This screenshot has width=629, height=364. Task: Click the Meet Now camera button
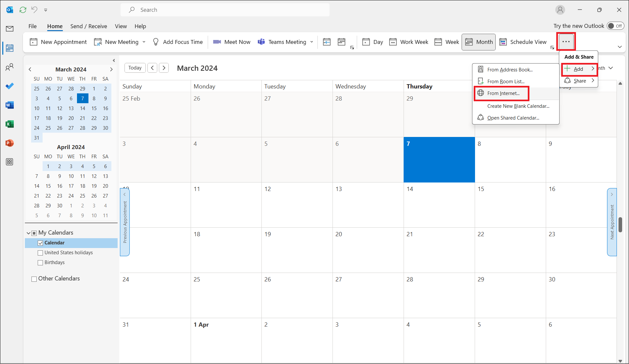[x=232, y=42]
